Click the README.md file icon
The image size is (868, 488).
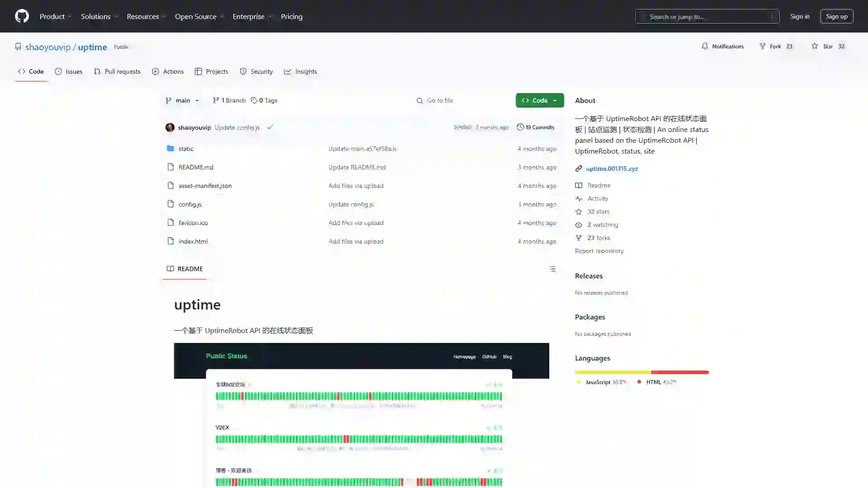[170, 167]
